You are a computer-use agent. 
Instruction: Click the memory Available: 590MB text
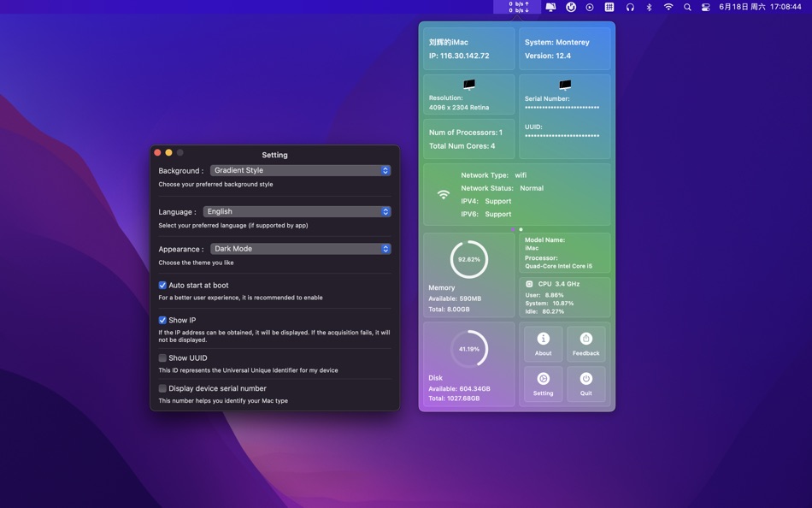pyautogui.click(x=455, y=298)
